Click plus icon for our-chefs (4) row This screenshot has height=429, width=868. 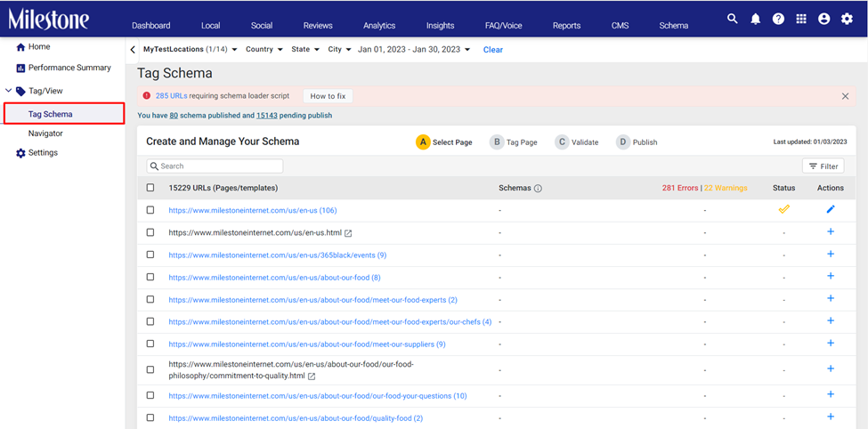(831, 320)
